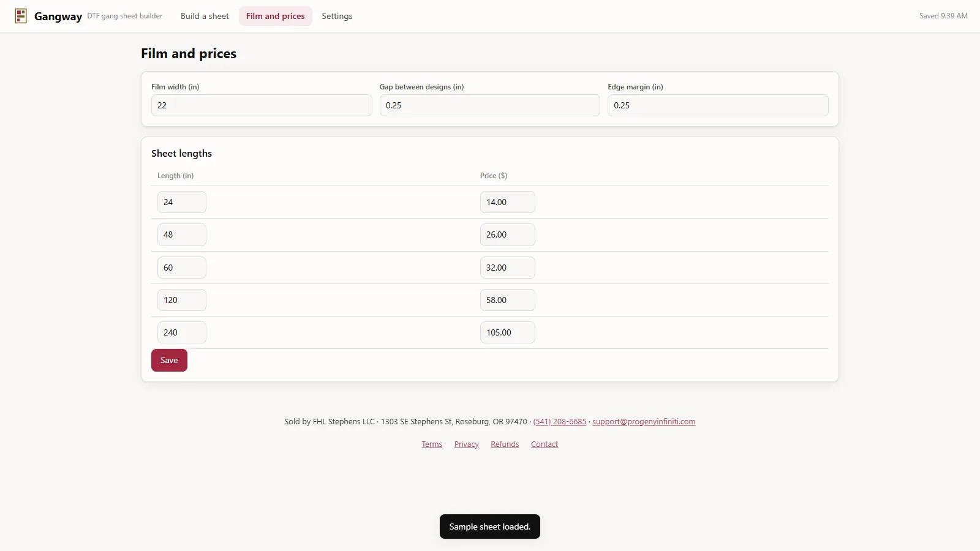Viewport: 980px width, 551px height.
Task: Go to the Settings tab
Action: (x=337, y=16)
